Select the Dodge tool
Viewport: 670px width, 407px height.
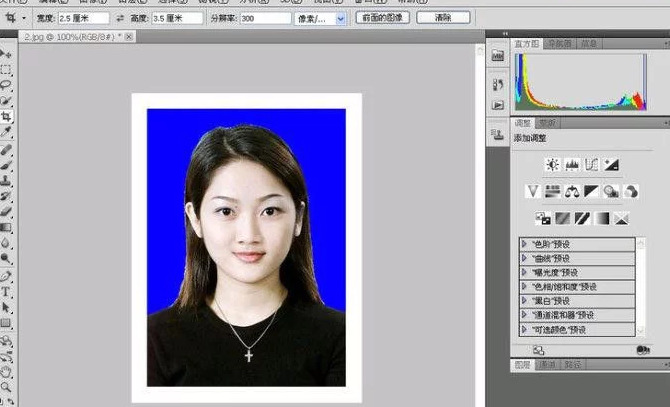coord(6,258)
